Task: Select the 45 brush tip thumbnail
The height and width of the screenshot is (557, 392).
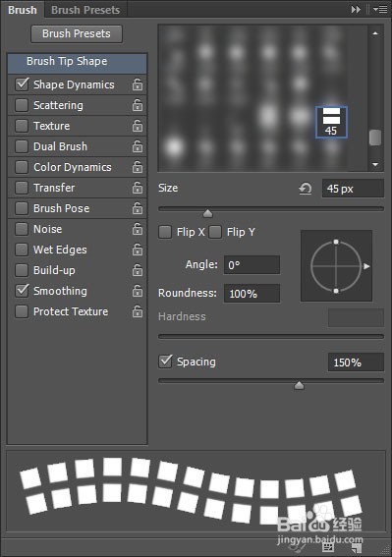Action: [331, 122]
